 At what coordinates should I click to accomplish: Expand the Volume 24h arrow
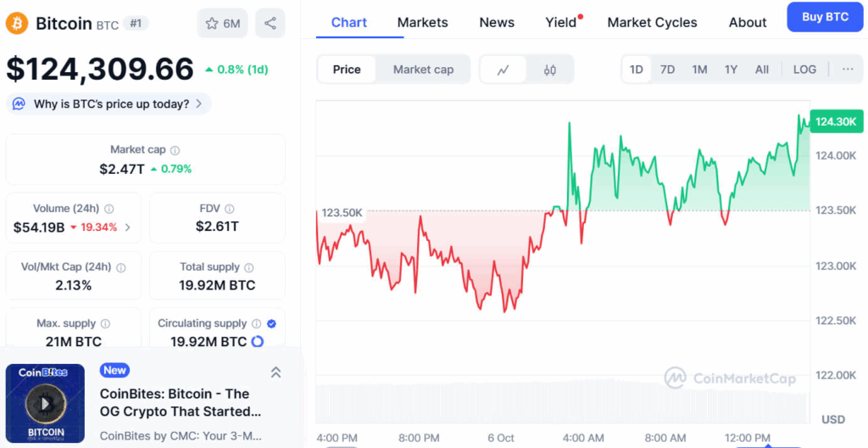[x=128, y=227]
